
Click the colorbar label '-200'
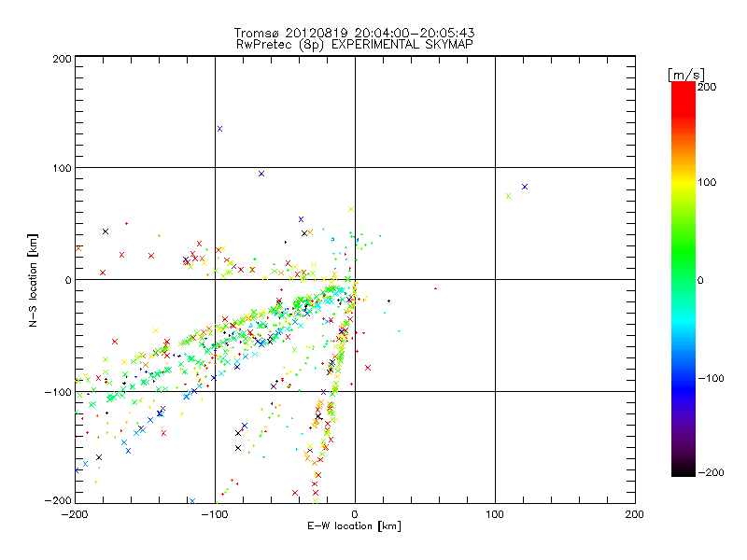[711, 473]
